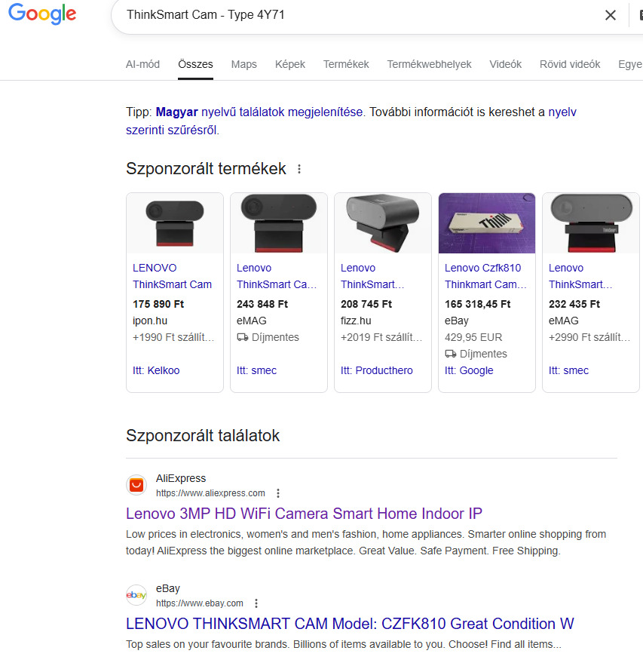Click the eBay Lenovo Czfk810 box thumbnail

point(487,223)
